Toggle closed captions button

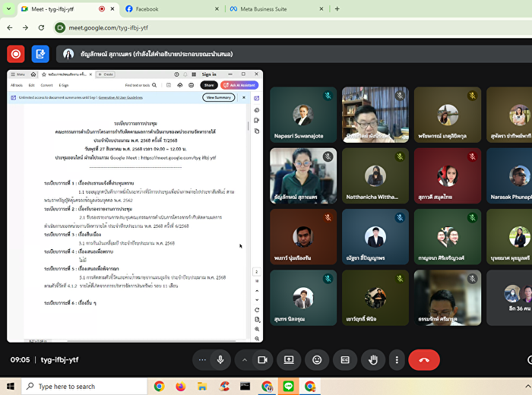tap(344, 359)
